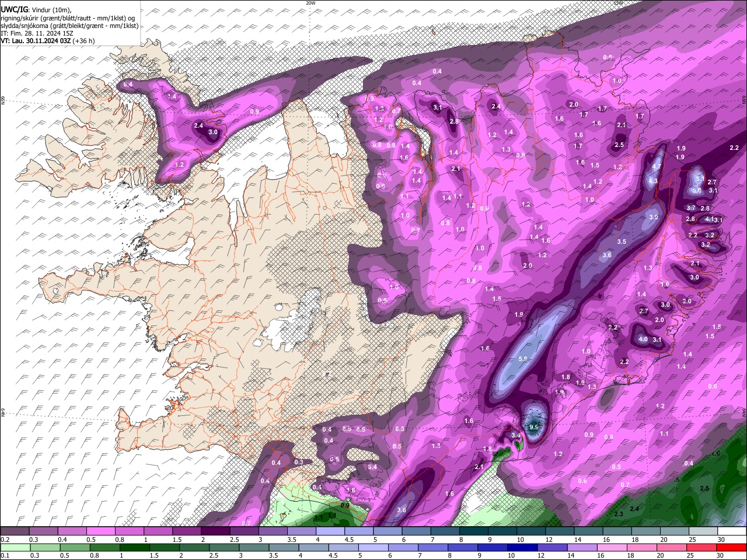Click the 'rigning/skúrir' legend description line

[x=69, y=18]
